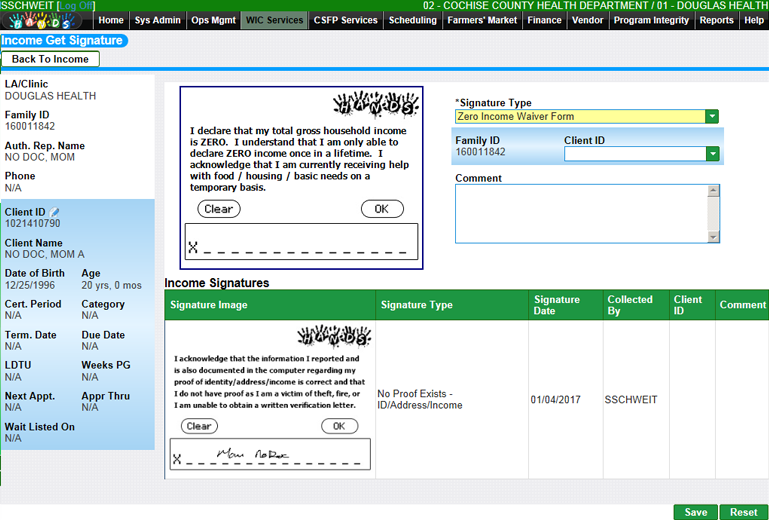Click the Log Off link
The height and width of the screenshot is (520, 769).
(x=77, y=6)
